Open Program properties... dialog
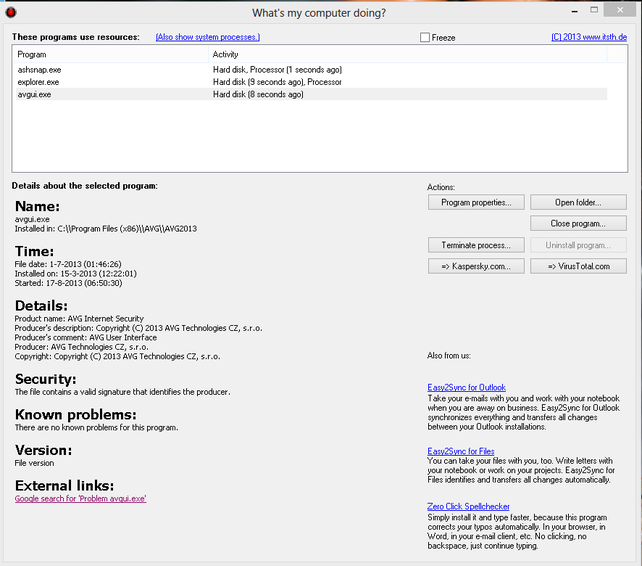This screenshot has height=566, width=642. point(476,202)
